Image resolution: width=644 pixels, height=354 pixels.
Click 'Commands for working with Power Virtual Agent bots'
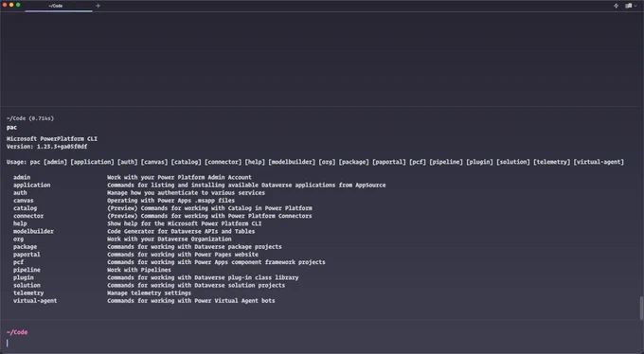tap(191, 301)
